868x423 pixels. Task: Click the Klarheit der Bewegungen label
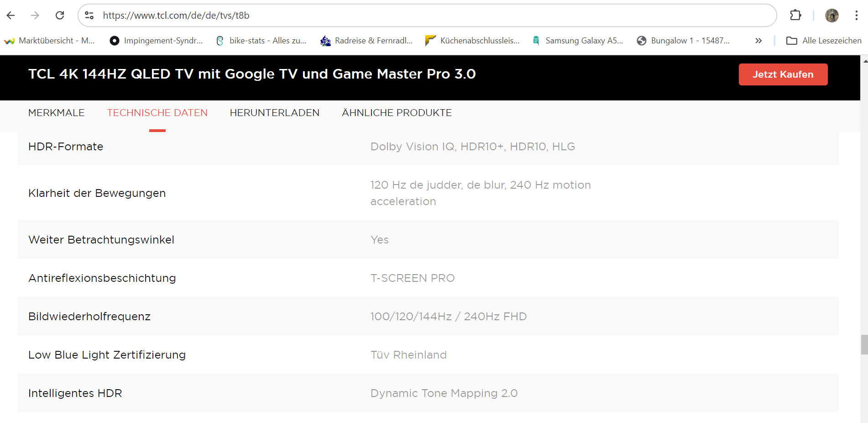(97, 193)
